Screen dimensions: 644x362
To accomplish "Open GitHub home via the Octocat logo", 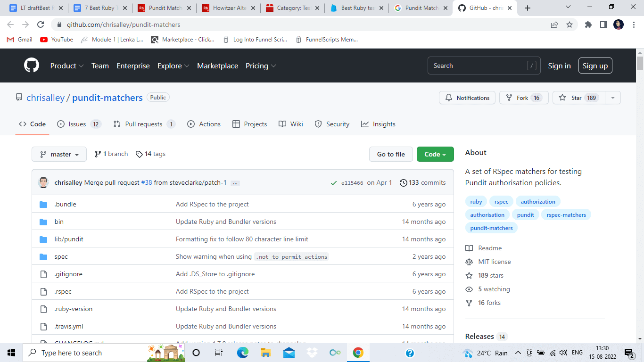I will click(31, 66).
